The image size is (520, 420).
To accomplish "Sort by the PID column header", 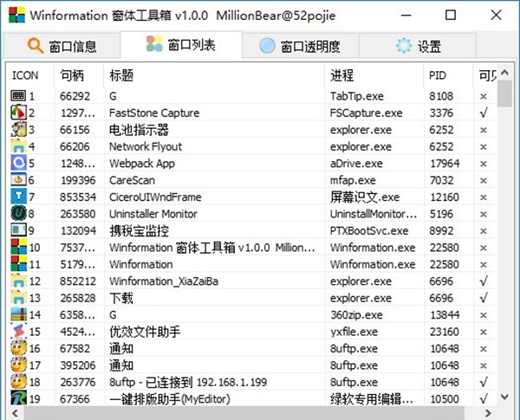I will 448,75.
